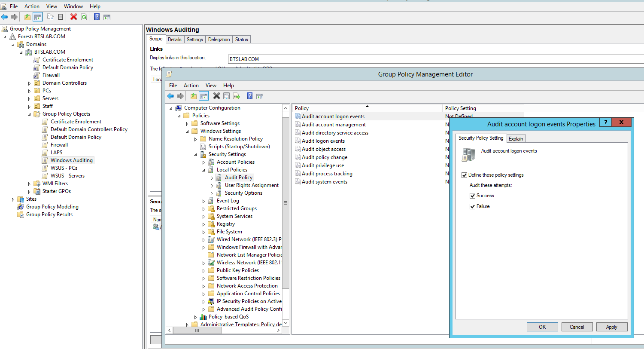Image resolution: width=644 pixels, height=349 pixels.
Task: Expand Servers OU in tree
Action: coord(29,98)
